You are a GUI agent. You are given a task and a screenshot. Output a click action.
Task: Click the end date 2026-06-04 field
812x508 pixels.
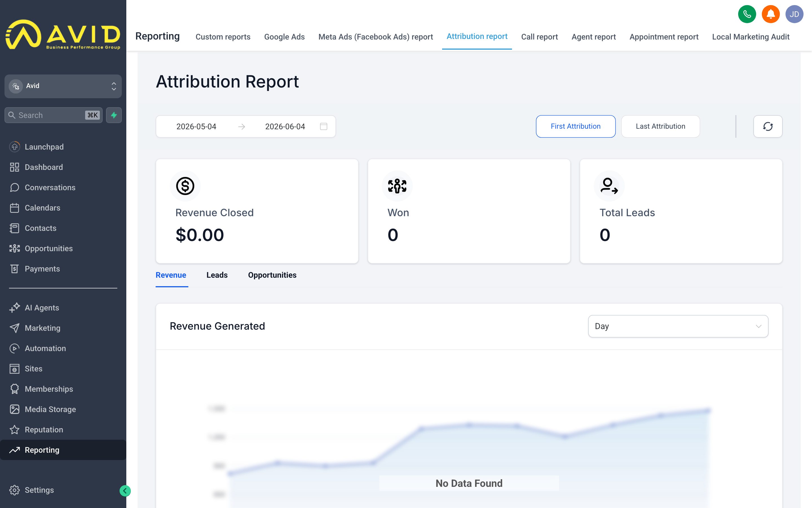pos(285,126)
